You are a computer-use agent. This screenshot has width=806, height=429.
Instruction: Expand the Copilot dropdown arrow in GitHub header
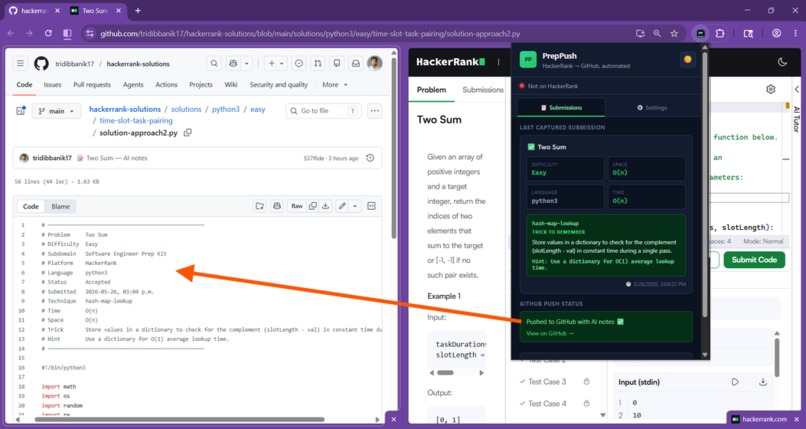247,64
